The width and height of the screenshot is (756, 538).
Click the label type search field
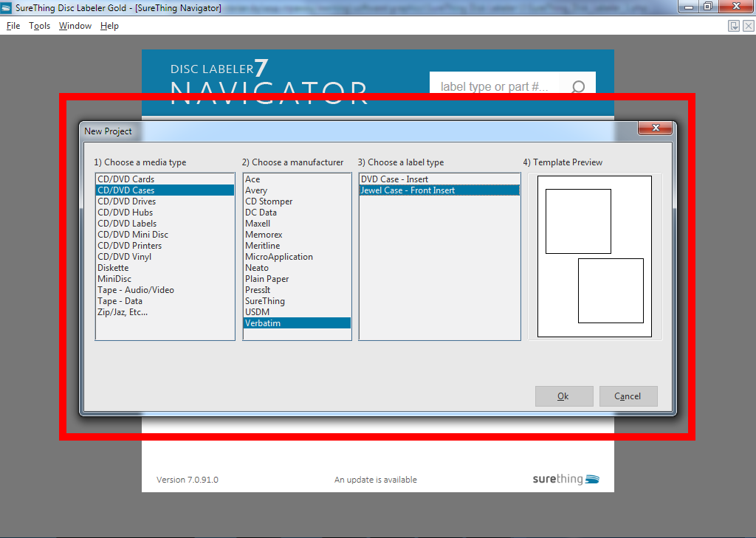point(495,87)
